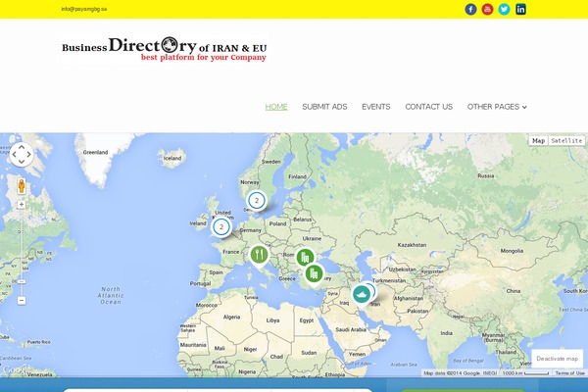Open the Twitter social icon

click(504, 9)
